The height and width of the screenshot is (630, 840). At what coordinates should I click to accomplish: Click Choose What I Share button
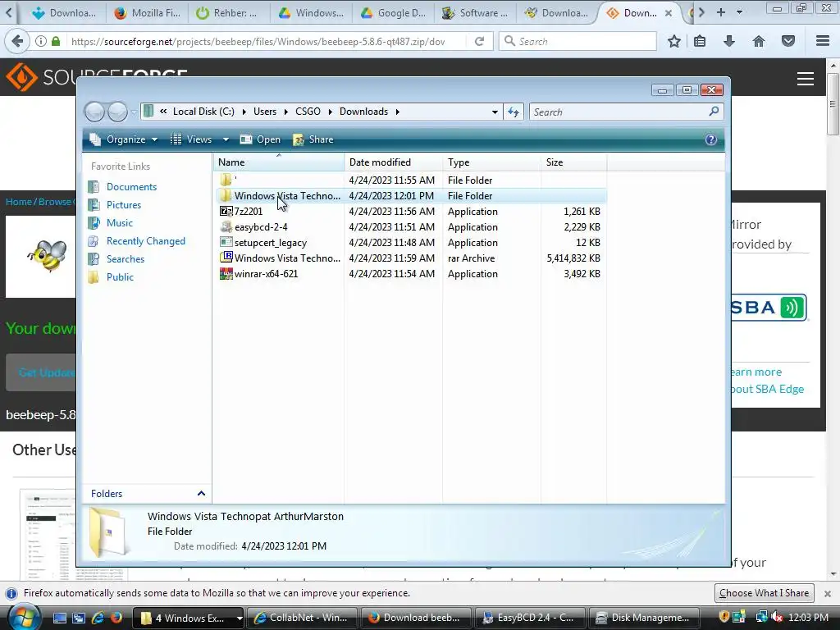point(764,593)
